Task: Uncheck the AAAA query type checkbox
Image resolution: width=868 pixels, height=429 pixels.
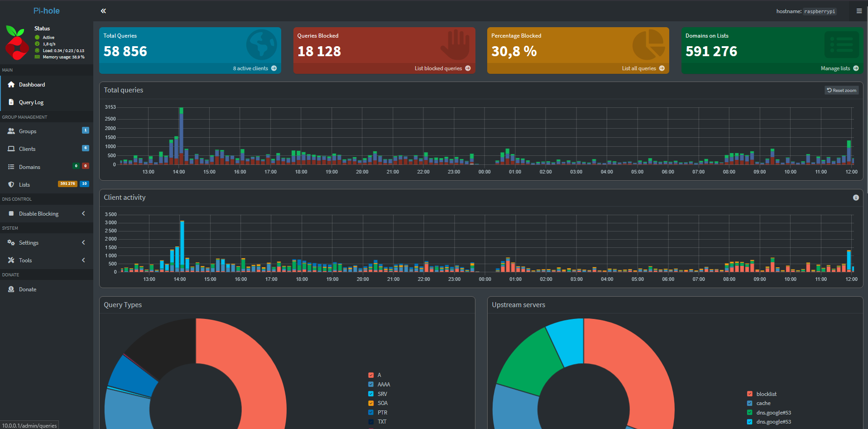Action: 371,385
